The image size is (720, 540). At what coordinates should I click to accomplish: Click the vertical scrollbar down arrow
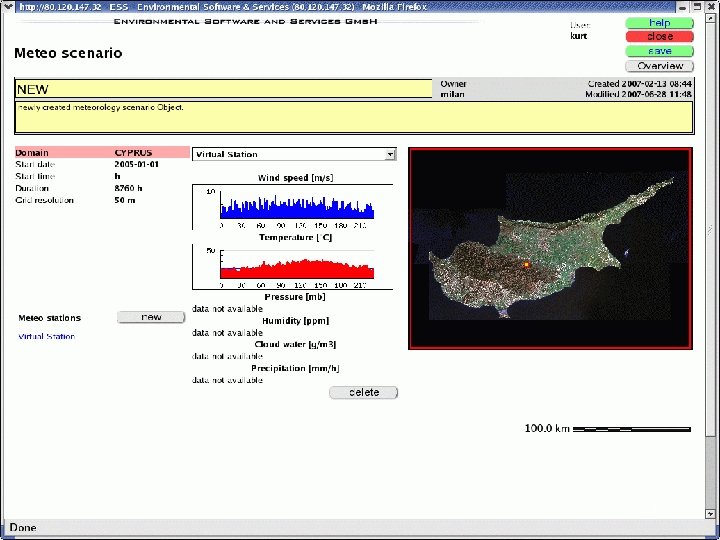coord(710,513)
